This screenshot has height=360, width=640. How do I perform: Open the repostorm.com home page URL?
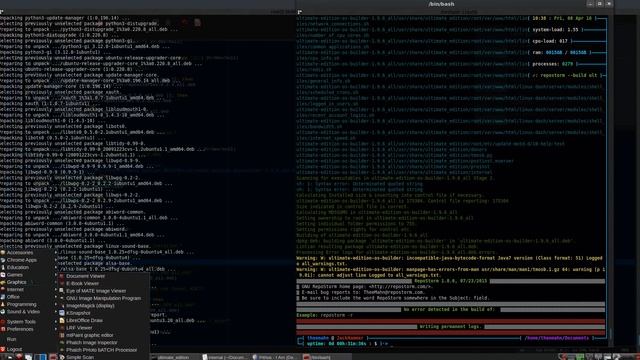[x=399, y=287]
